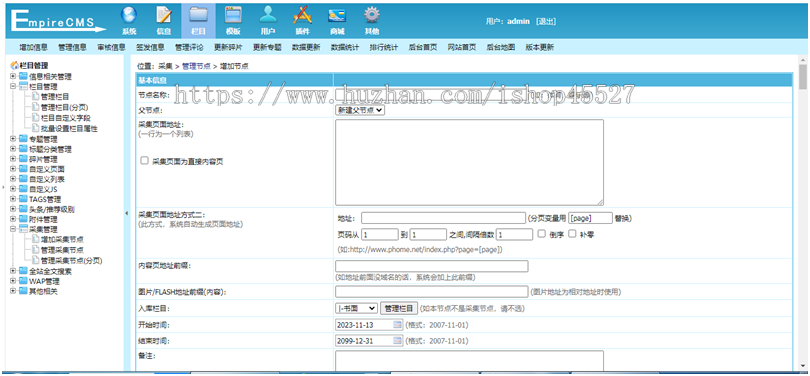Click the 退出 logout link
This screenshot has height=376, width=810.
tap(546, 22)
